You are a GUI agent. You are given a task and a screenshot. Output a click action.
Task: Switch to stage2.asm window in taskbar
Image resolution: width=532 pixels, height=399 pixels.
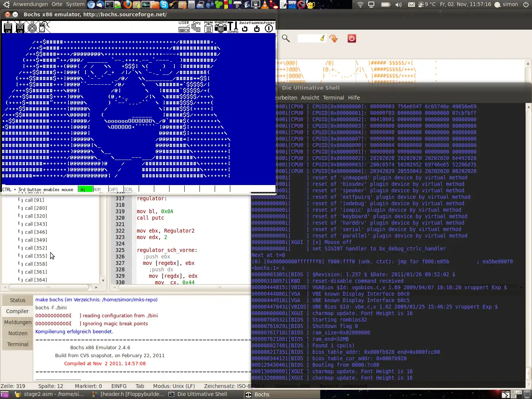[x=49, y=394]
